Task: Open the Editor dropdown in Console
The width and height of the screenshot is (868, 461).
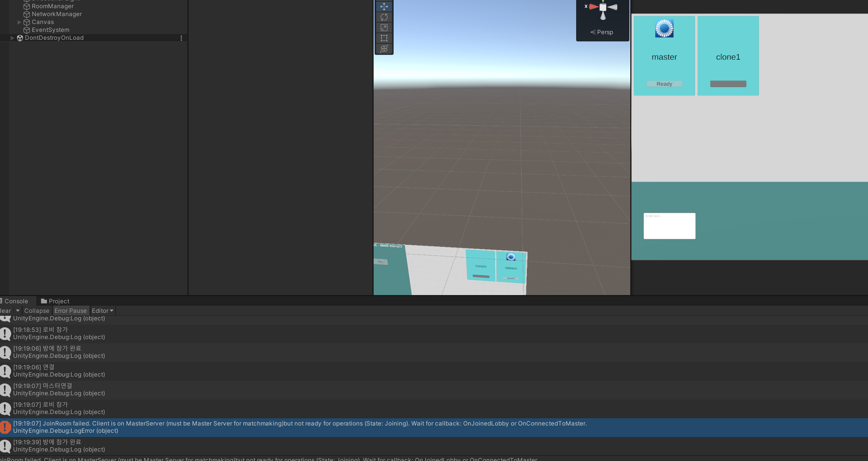Action: click(102, 311)
